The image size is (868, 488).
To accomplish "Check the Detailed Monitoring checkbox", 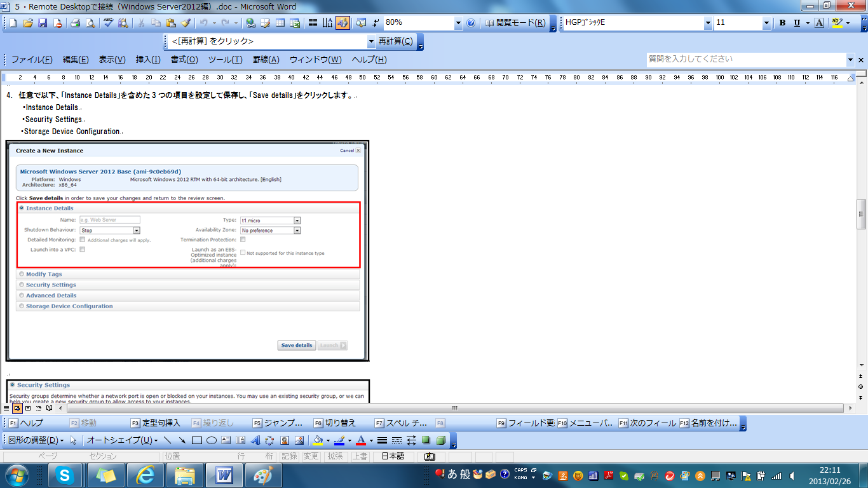I will (83, 240).
